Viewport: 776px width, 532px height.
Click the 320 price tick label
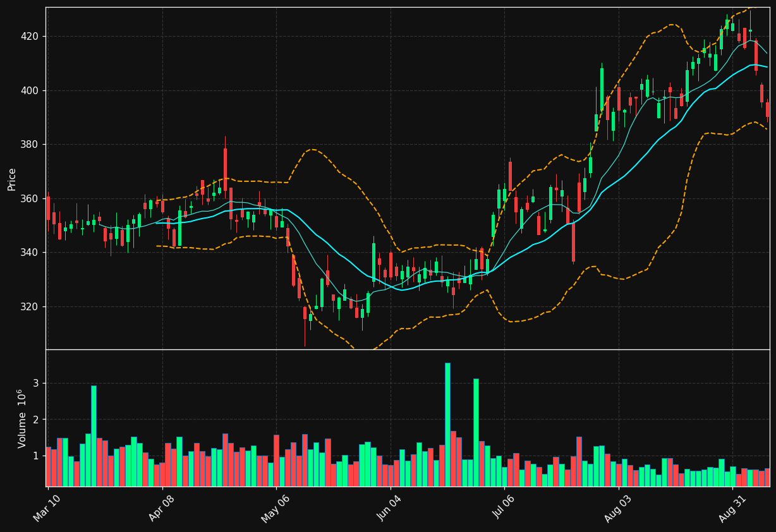click(30, 306)
